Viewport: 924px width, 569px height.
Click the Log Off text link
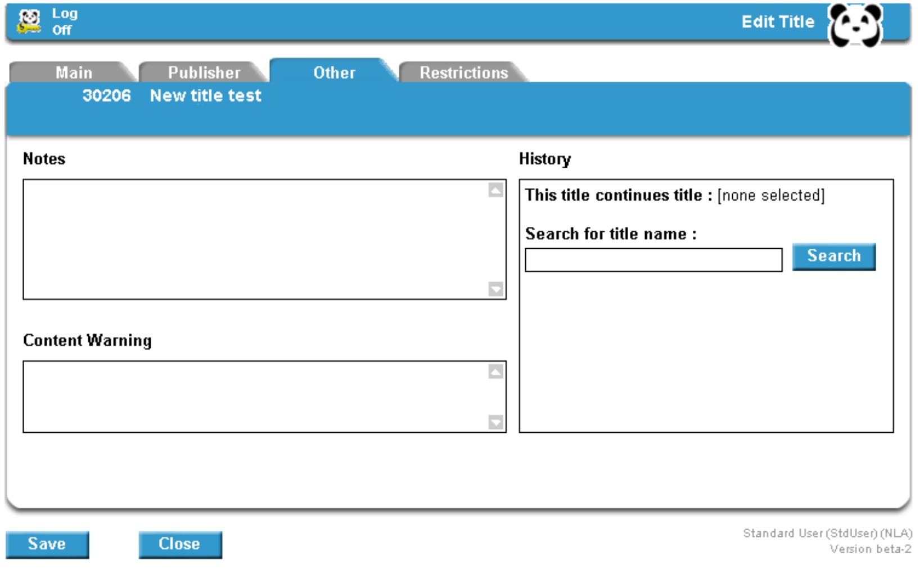coord(64,21)
